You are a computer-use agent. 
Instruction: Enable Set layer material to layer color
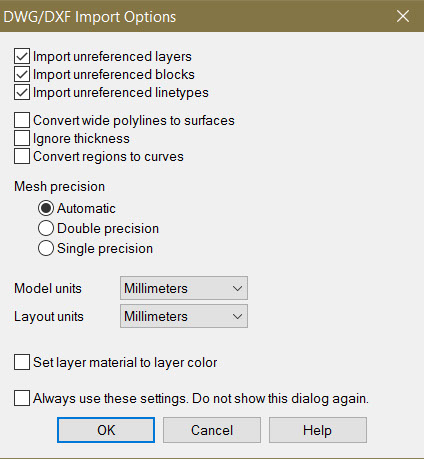point(22,362)
